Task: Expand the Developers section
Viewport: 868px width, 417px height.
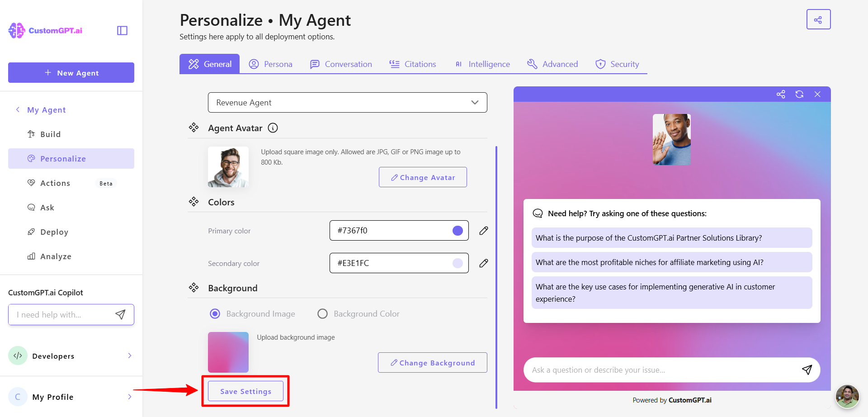Action: pyautogui.click(x=130, y=355)
